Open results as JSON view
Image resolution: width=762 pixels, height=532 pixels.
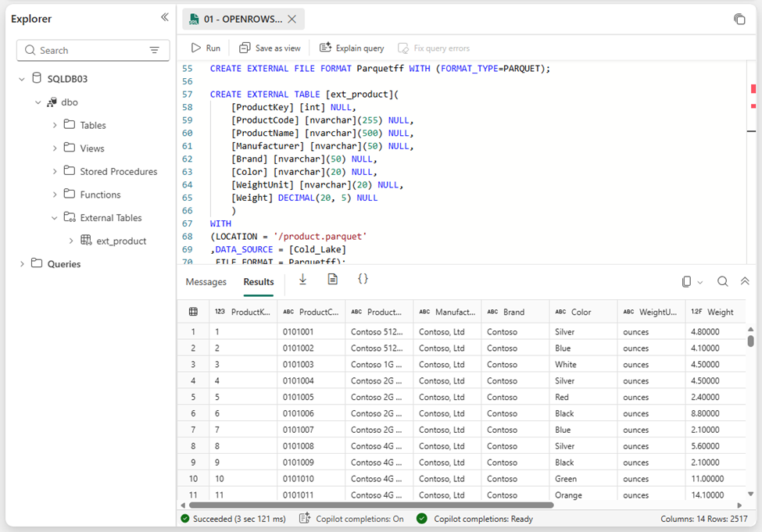[x=363, y=278]
